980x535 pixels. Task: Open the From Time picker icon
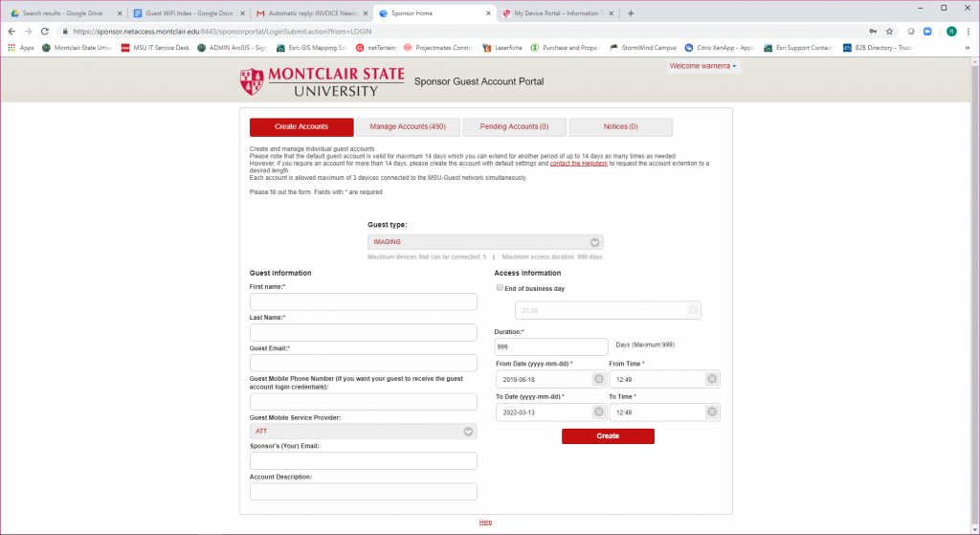(x=711, y=379)
